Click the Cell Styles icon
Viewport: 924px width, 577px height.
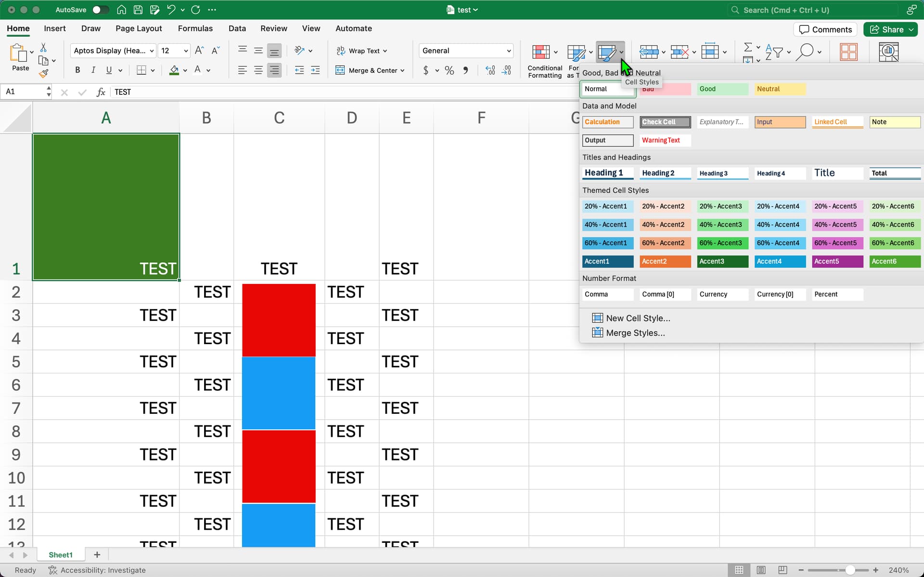point(606,52)
